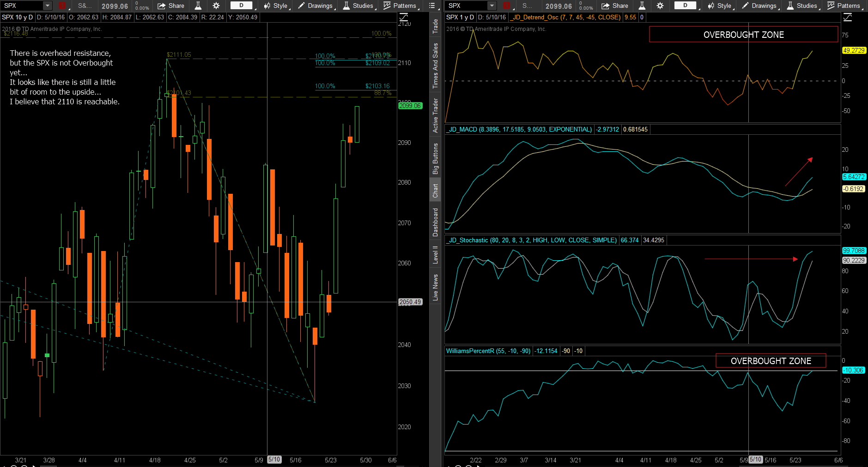Switch to the Dashboard sidebar tab

pos(435,222)
